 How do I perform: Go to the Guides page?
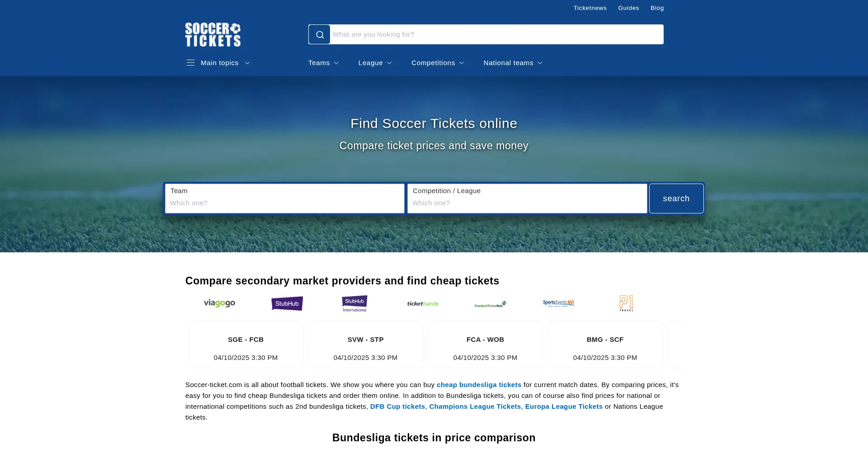tap(628, 8)
